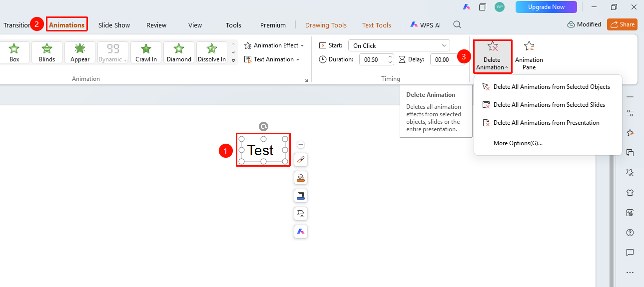Click the sidebar help question icon
644x287 pixels.
(x=630, y=233)
